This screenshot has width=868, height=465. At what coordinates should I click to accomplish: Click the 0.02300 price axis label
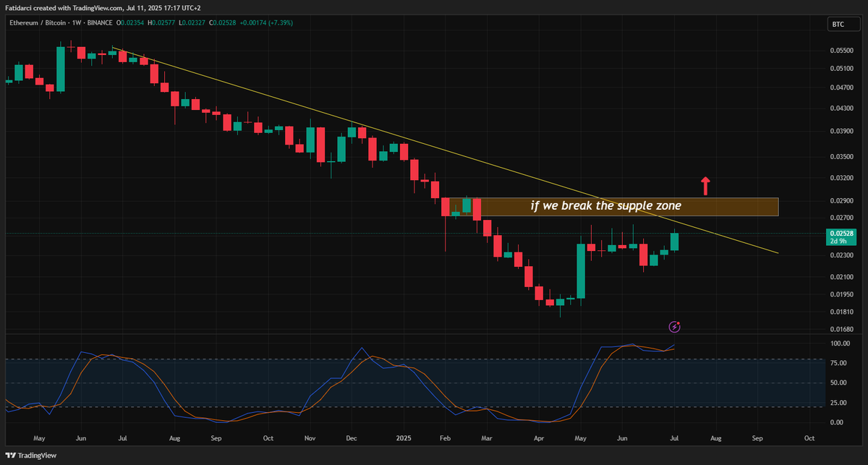pyautogui.click(x=842, y=255)
